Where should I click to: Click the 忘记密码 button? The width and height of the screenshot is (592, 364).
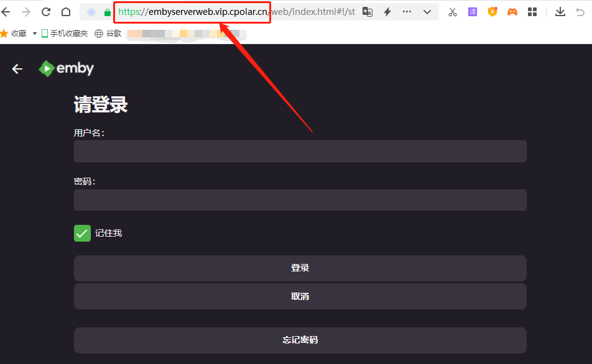(300, 340)
